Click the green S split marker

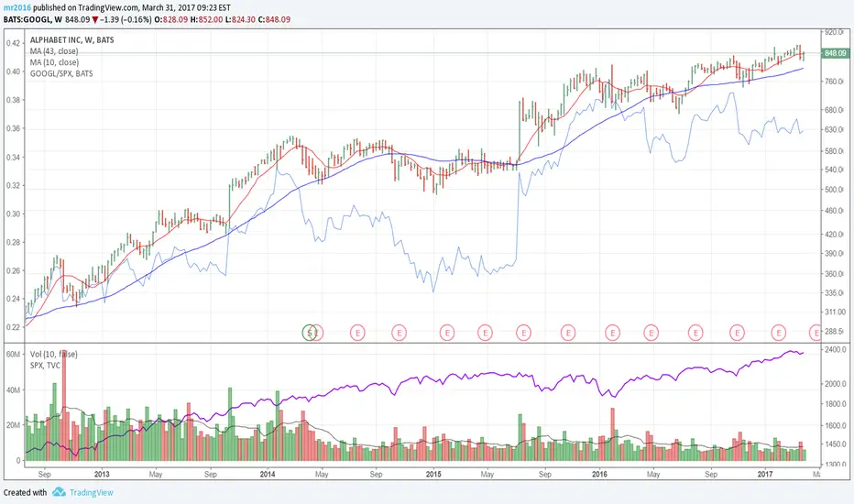(x=310, y=332)
